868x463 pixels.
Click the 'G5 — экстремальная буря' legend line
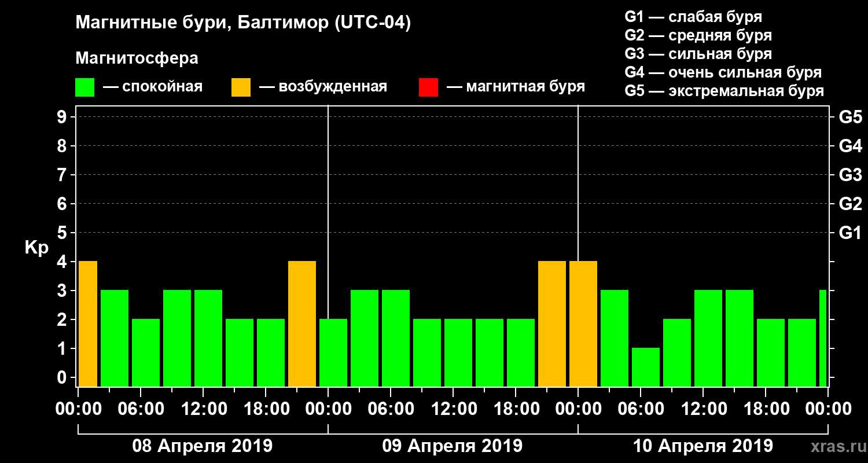[724, 91]
